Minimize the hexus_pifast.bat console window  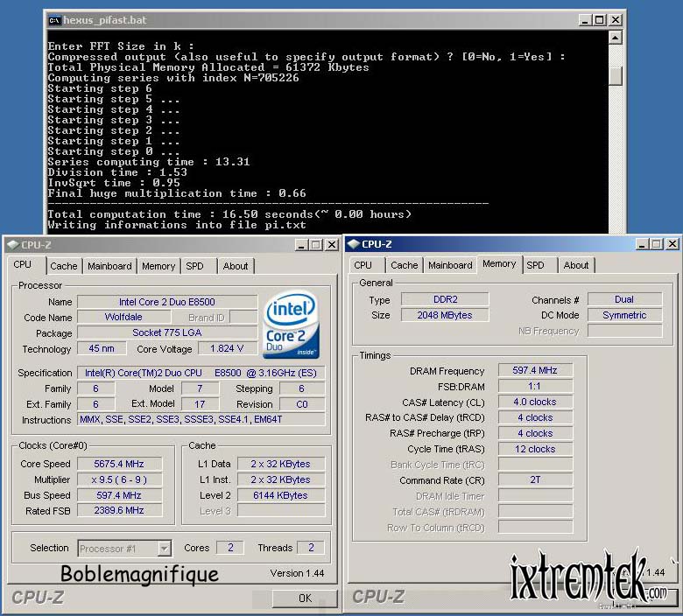coord(585,20)
